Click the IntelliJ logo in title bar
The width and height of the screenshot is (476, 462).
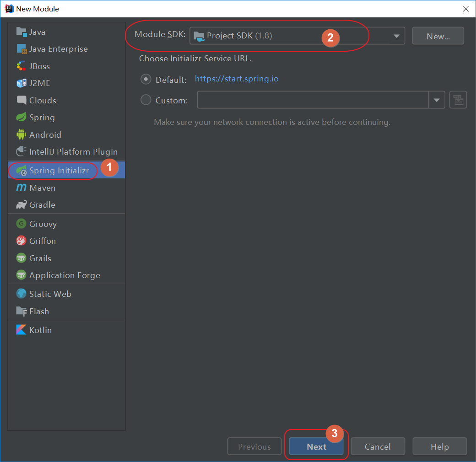click(x=9, y=9)
